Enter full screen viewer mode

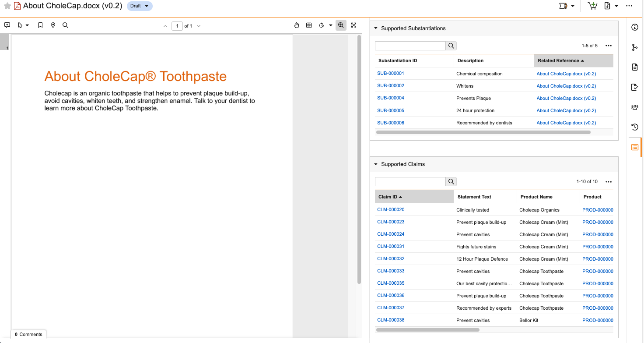click(354, 25)
